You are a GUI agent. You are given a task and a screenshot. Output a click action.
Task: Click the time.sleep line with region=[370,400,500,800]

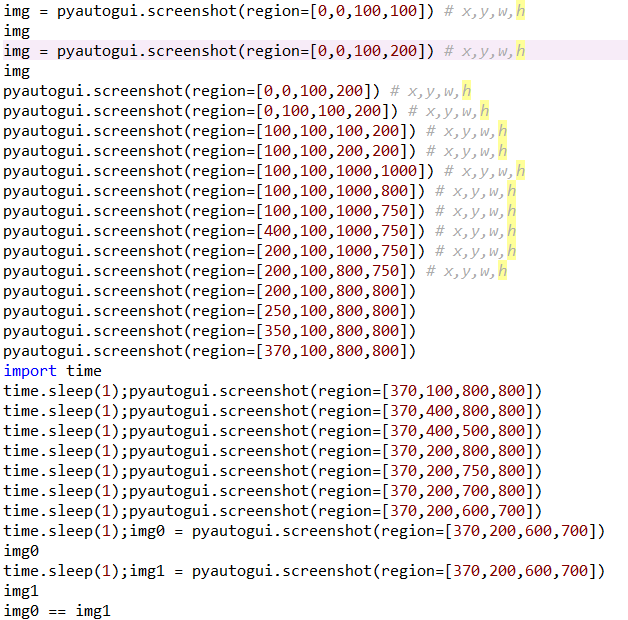(273, 431)
